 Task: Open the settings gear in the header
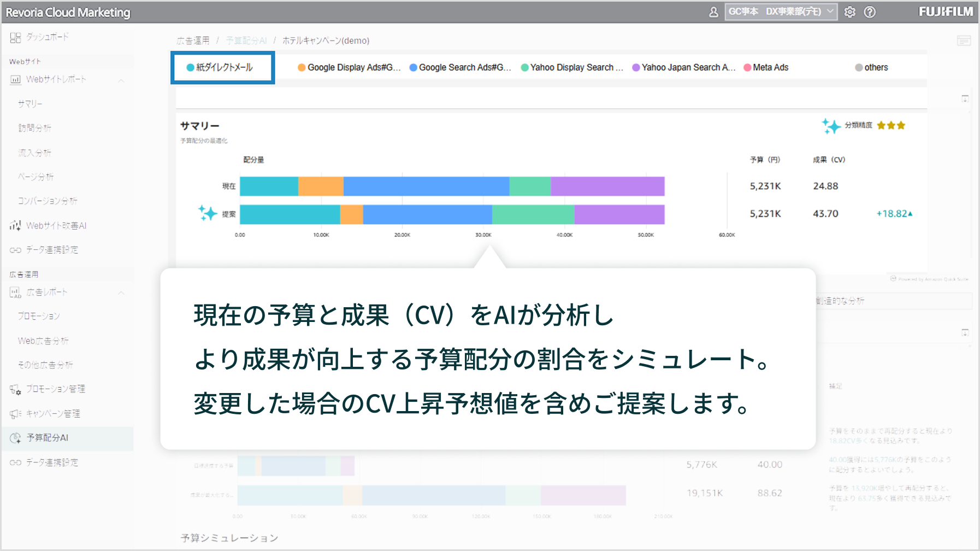pos(851,11)
